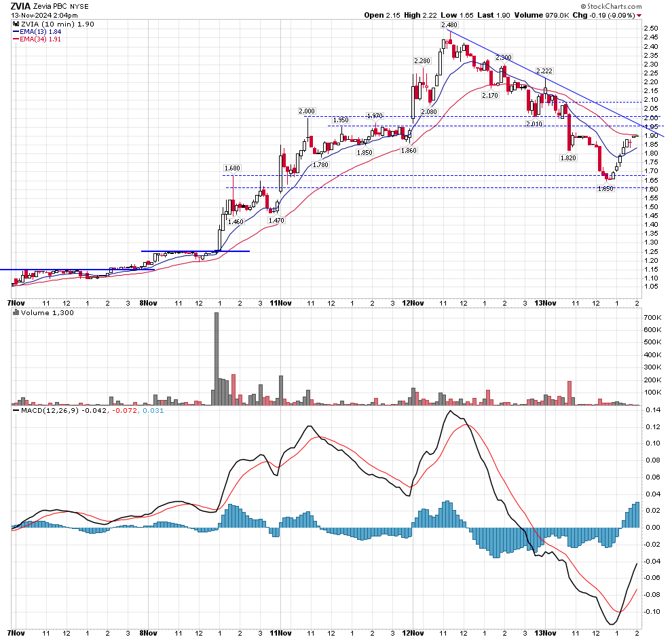
Task: Click the 8Nov date label below price chart
Action: pyautogui.click(x=149, y=303)
